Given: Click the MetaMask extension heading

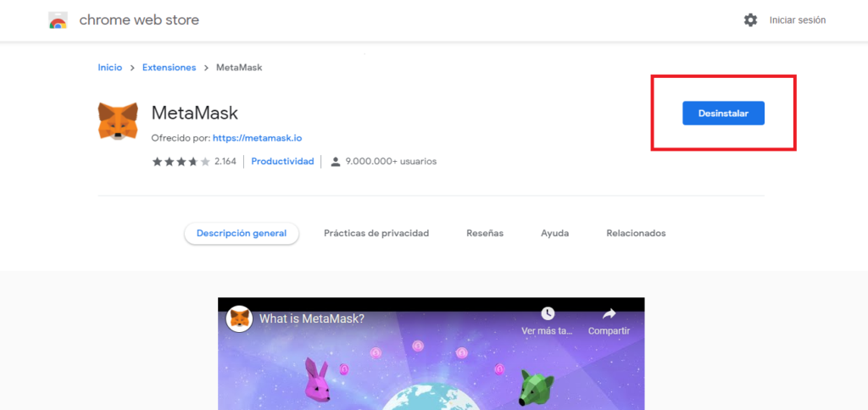Looking at the screenshot, I should click(x=194, y=113).
